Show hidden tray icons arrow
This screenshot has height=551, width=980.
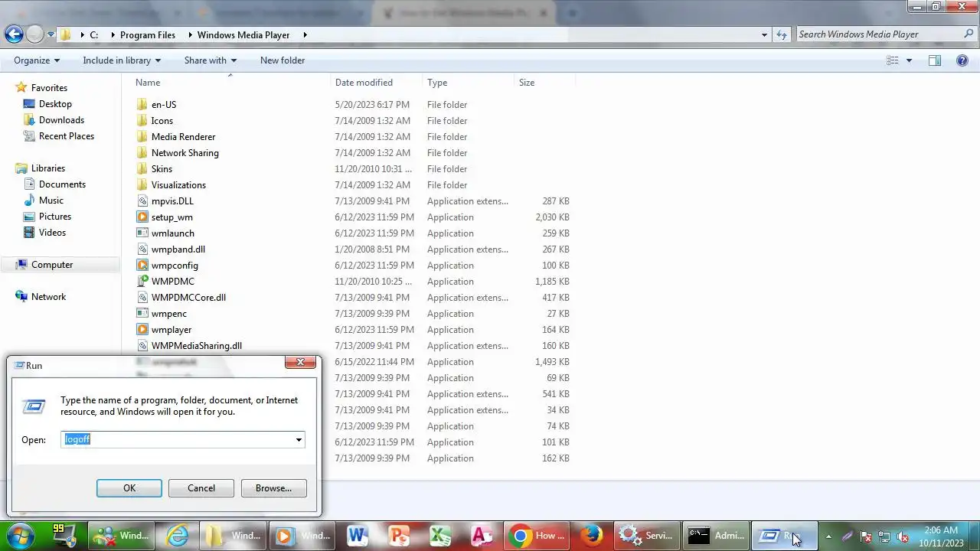pos(828,536)
